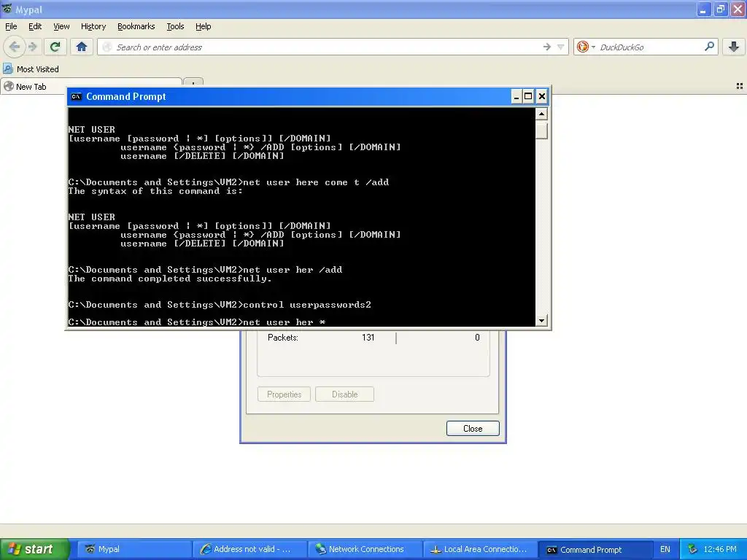Close the Command Prompt window
747x560 pixels.
click(542, 97)
